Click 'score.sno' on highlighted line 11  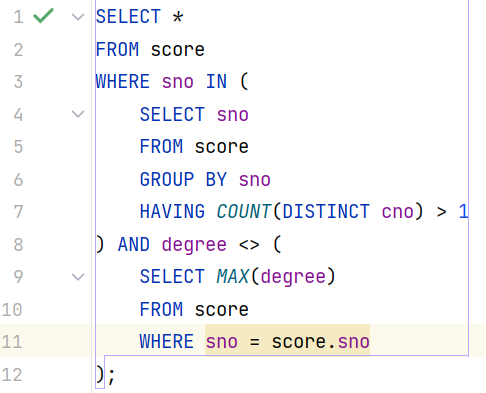pos(321,342)
